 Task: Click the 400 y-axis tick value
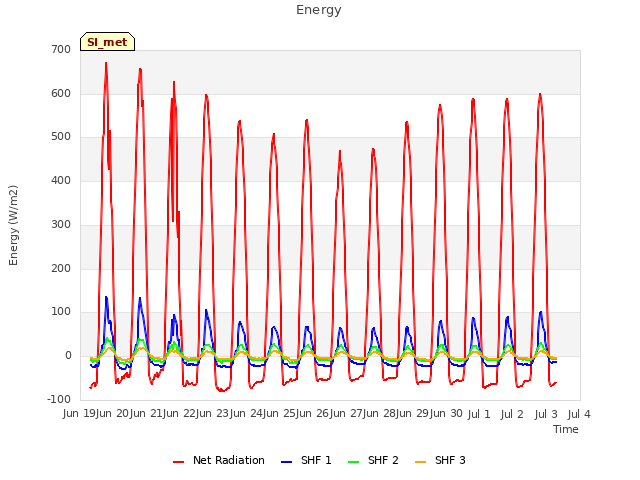tap(61, 180)
